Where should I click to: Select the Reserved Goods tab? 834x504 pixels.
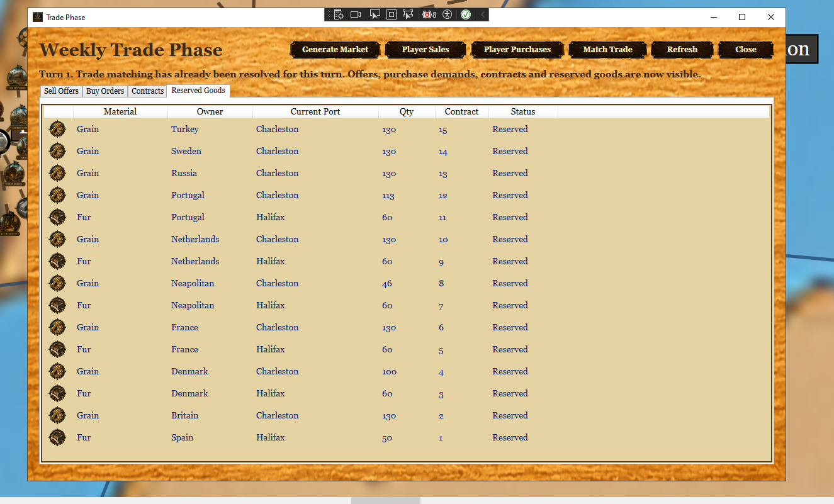(x=198, y=91)
